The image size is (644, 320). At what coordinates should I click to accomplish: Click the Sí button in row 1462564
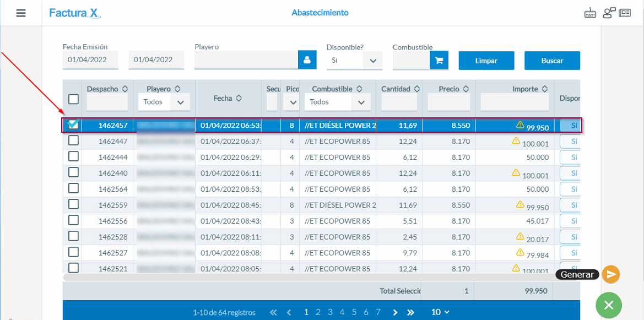(x=570, y=189)
